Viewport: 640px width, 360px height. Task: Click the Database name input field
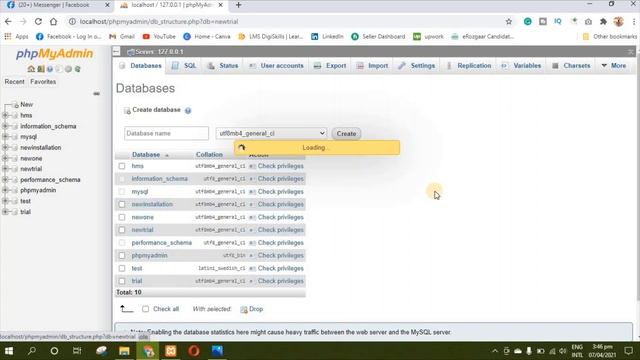[166, 133]
